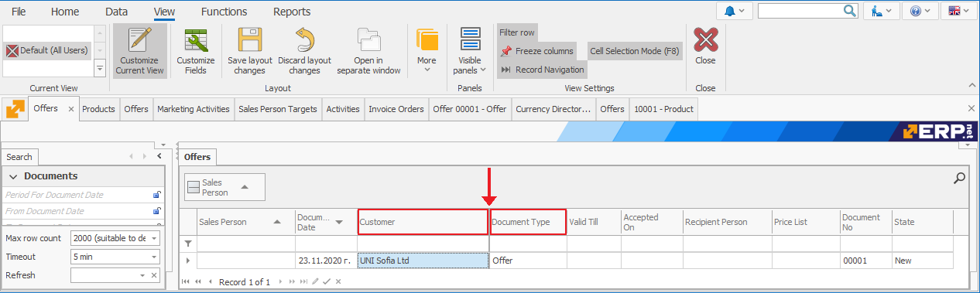The width and height of the screenshot is (980, 293).
Task: Open the Reports ribbon tab
Action: coord(292,12)
